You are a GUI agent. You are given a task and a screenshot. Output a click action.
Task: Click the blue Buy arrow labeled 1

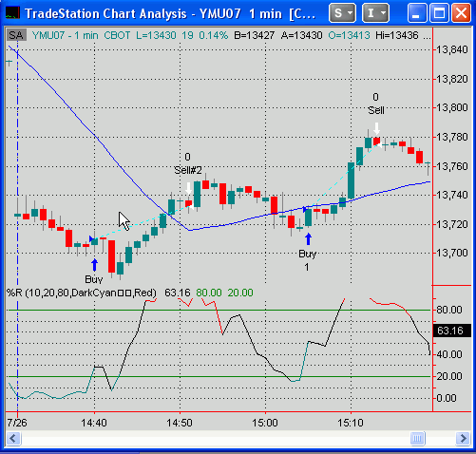308,239
